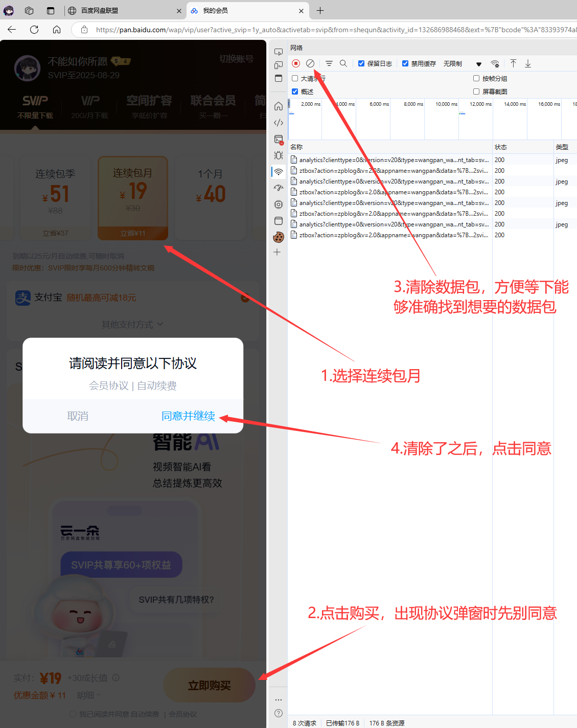Refresh the page with the reload icon
This screenshot has height=728, width=577.
[34, 30]
